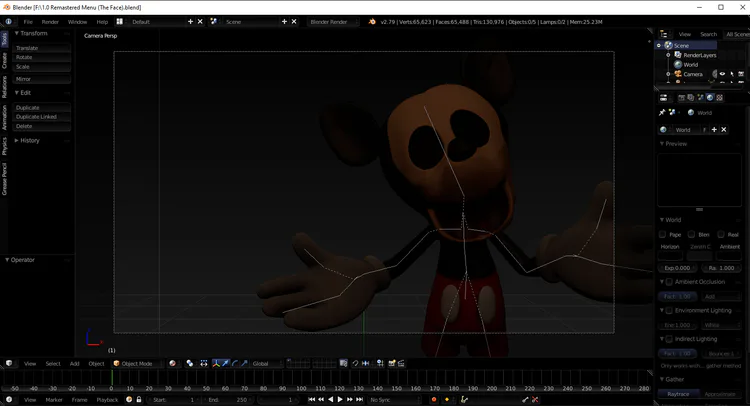The image size is (750, 406).
Task: Open the viewport shading sphere icon
Action: [x=173, y=363]
